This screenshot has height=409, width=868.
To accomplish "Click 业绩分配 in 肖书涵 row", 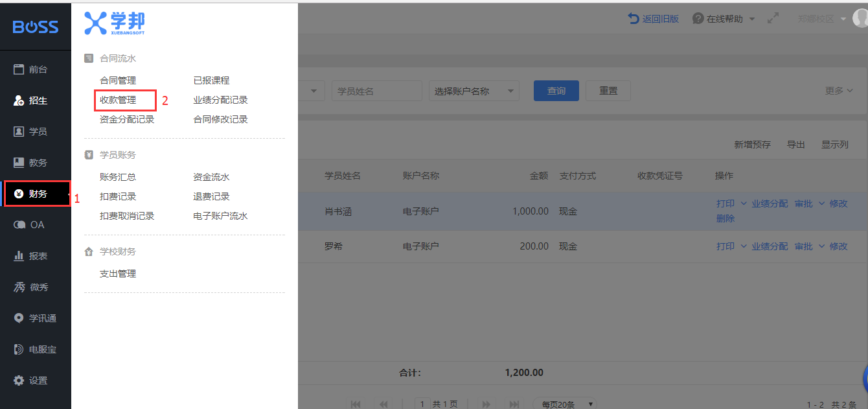I will coord(770,204).
